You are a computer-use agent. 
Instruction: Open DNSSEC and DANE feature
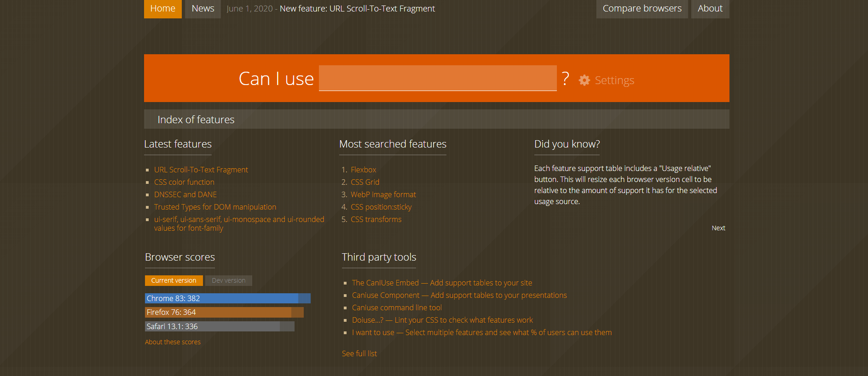coord(185,194)
